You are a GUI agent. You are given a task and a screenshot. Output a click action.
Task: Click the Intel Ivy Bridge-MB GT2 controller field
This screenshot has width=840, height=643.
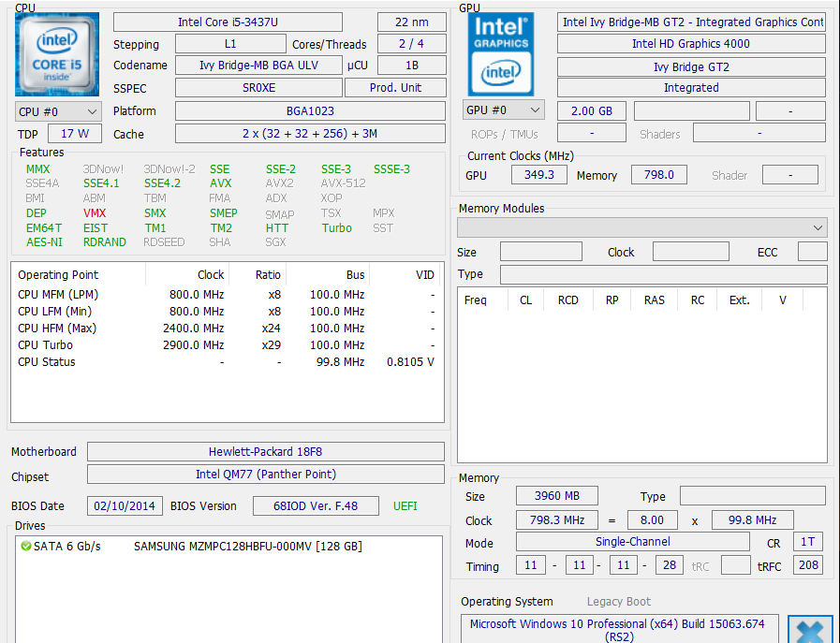pos(691,22)
